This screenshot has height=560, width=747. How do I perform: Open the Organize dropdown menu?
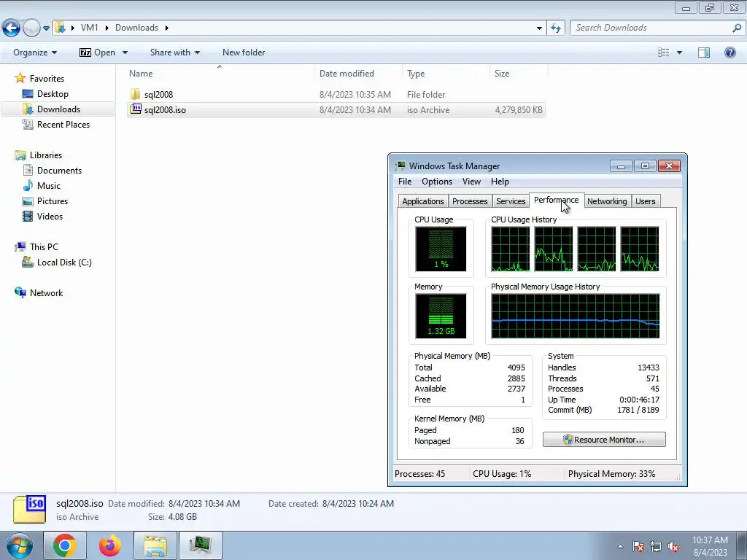pos(35,52)
